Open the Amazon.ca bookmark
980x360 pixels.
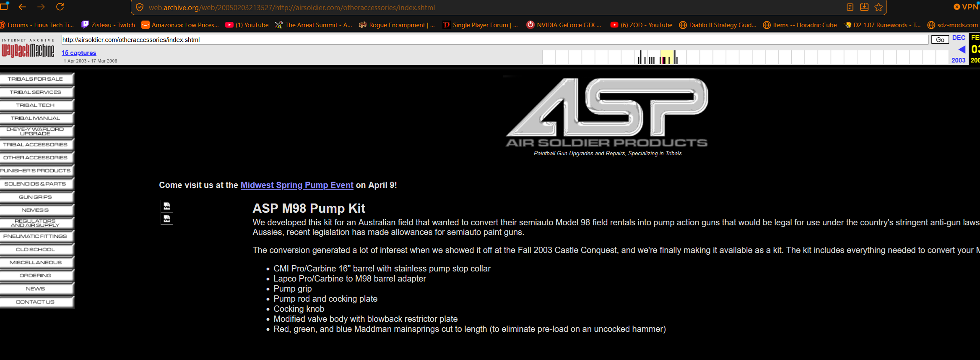[180, 25]
